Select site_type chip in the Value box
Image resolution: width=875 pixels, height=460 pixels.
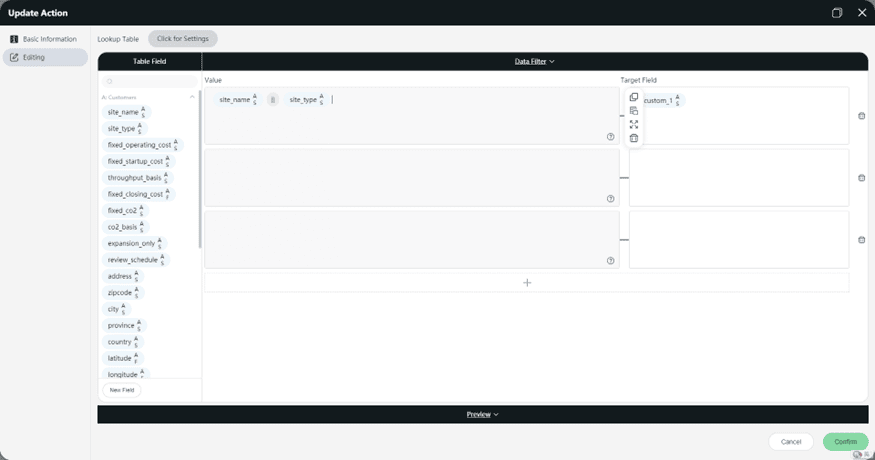click(x=306, y=100)
